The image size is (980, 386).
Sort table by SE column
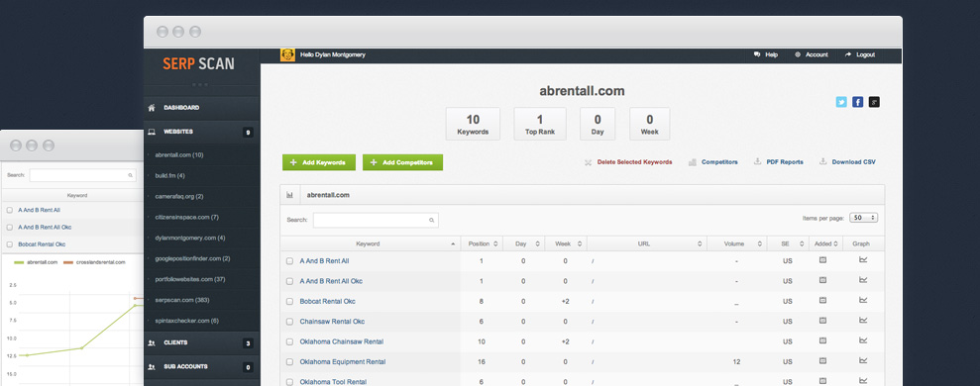[788, 243]
